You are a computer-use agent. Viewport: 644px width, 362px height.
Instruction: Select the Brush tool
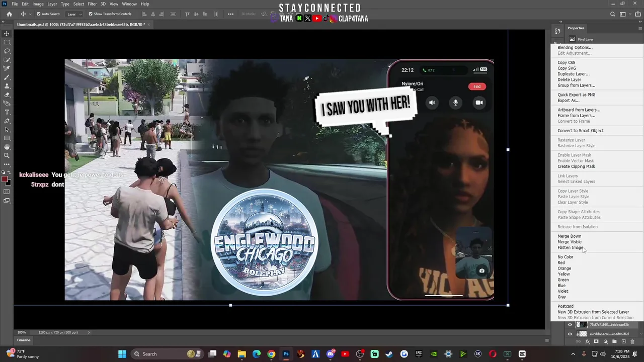7,77
